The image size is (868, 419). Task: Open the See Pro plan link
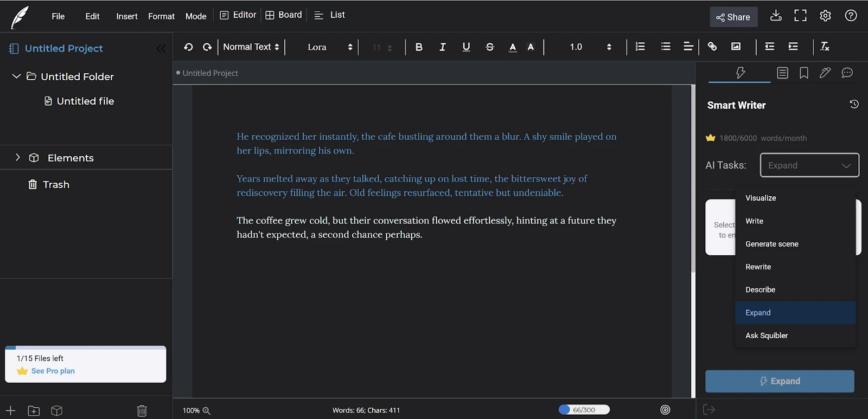click(x=53, y=371)
